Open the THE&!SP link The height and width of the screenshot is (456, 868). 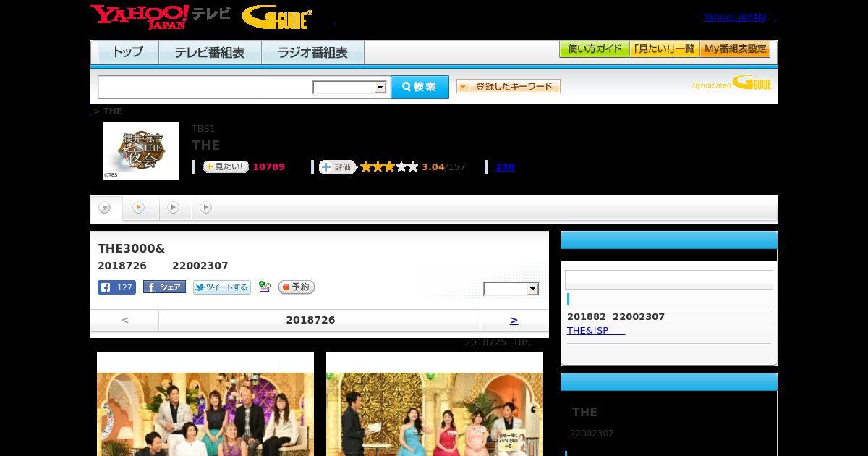(x=596, y=331)
